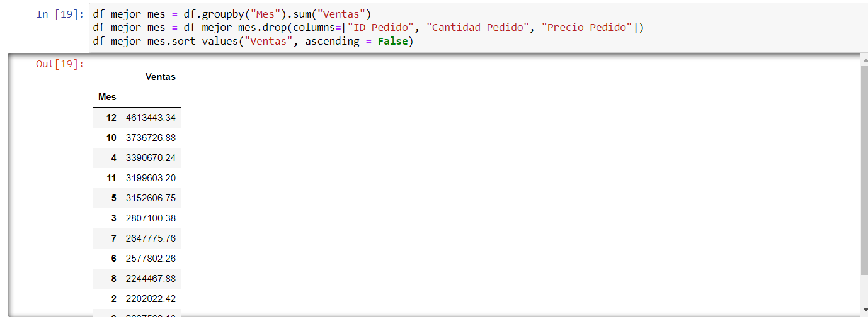868x319 pixels.
Task: Click the Ventas column header
Action: click(x=160, y=77)
